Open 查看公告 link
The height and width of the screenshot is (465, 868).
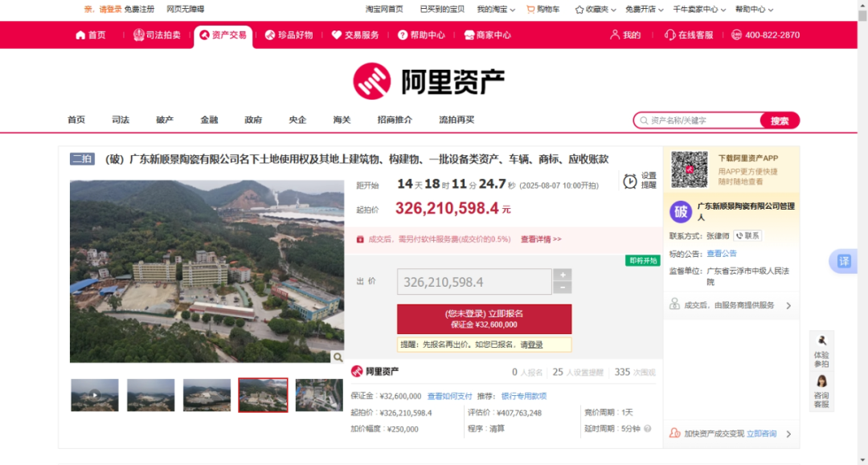721,254
